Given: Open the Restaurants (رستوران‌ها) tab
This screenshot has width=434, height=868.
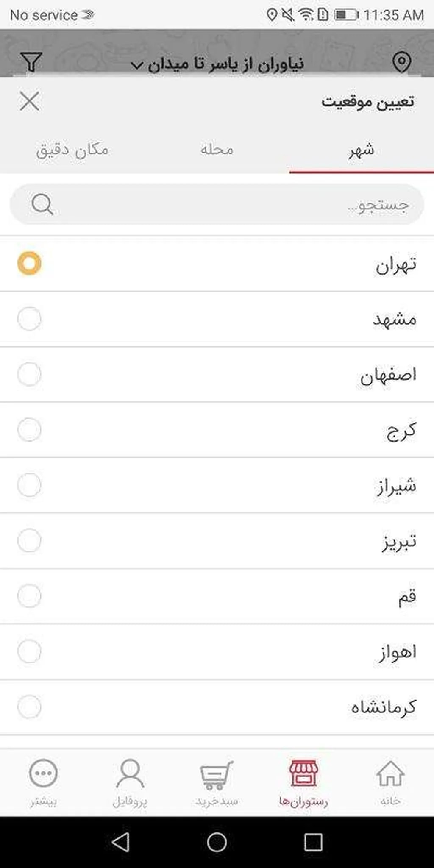Looking at the screenshot, I should pos(303,782).
